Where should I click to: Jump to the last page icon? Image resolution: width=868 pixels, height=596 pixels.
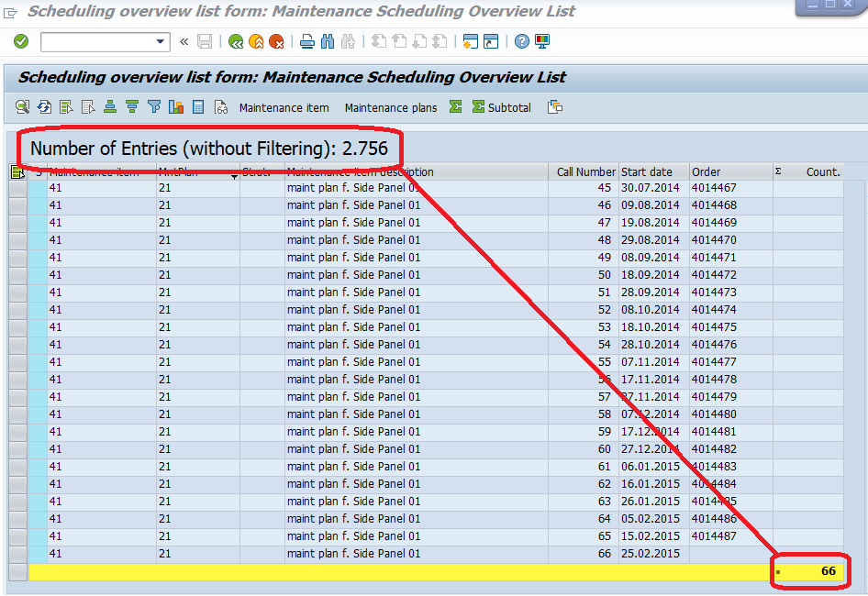440,41
